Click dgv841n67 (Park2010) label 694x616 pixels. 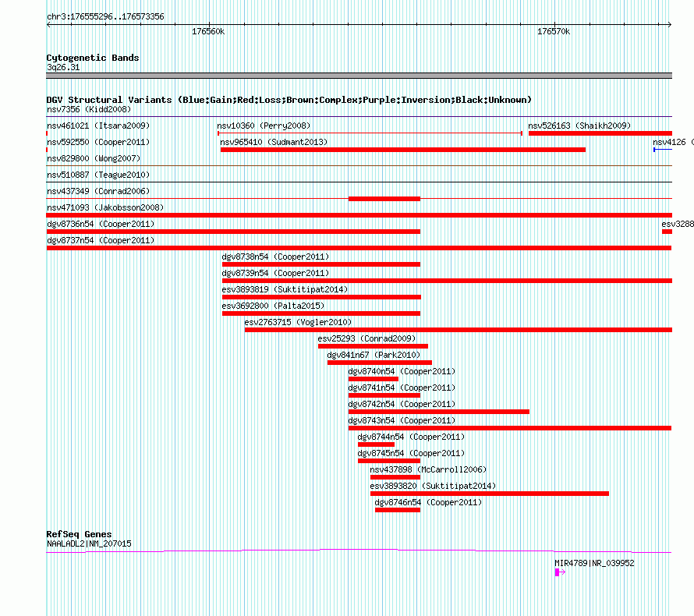coord(374,355)
